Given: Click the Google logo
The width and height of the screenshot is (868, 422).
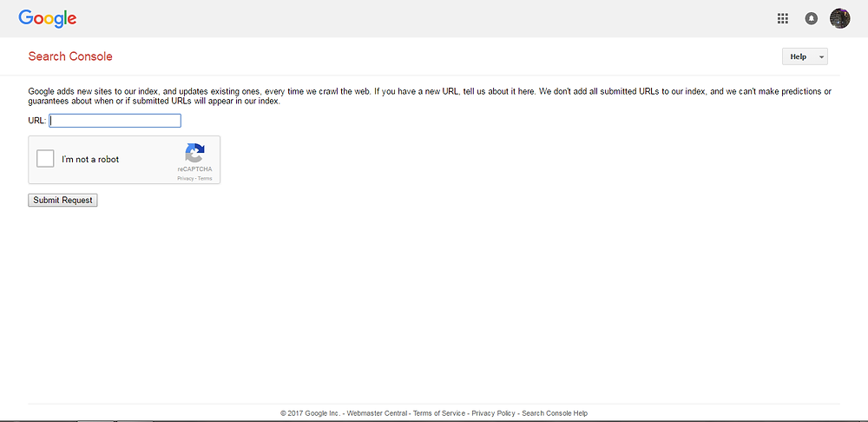Looking at the screenshot, I should [48, 19].
